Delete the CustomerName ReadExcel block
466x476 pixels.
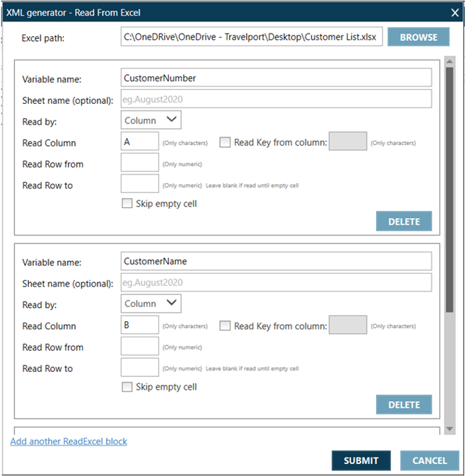pos(404,405)
